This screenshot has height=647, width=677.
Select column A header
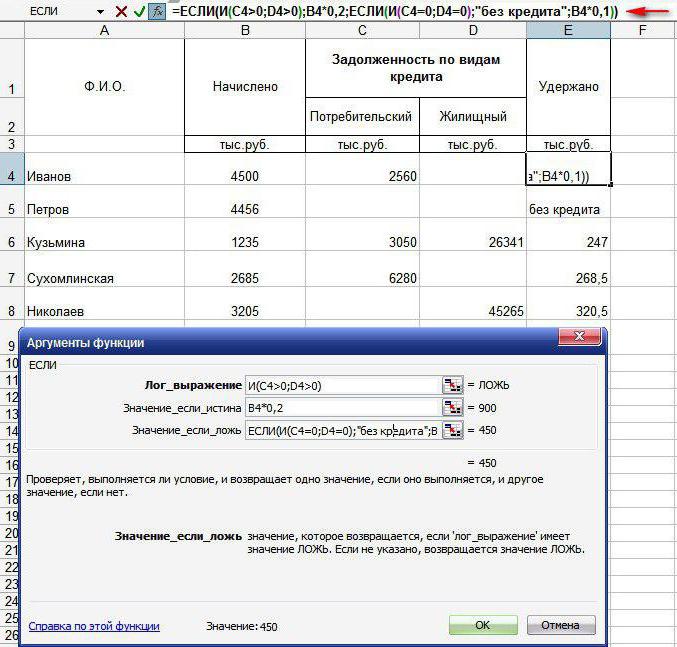(x=104, y=31)
